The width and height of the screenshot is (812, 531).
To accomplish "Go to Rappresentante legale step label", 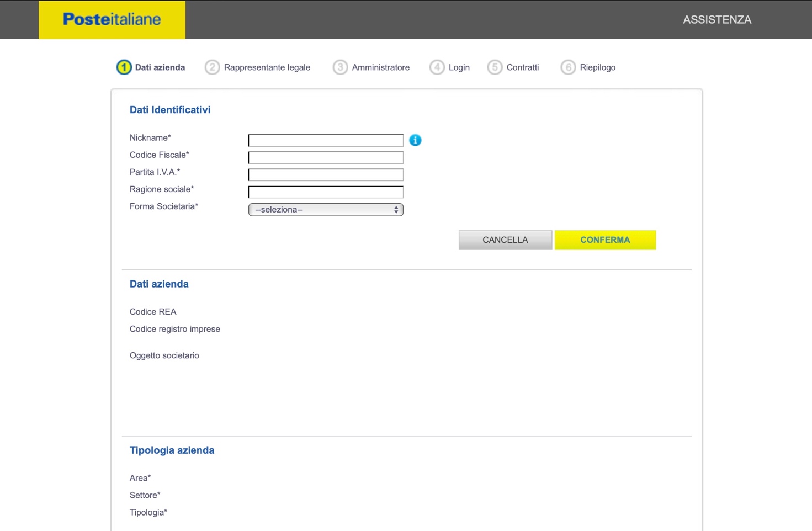I will point(267,67).
